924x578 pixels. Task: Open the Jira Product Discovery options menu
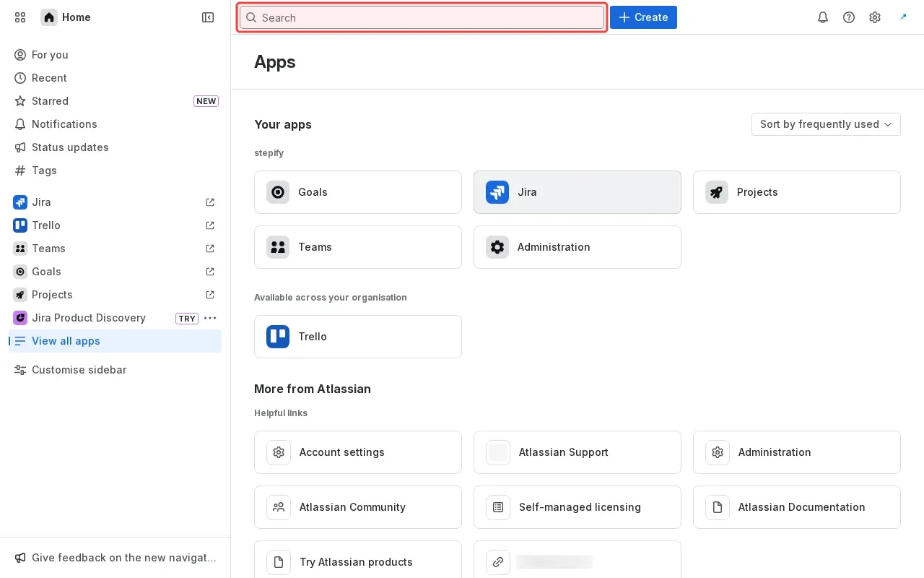[x=210, y=318]
